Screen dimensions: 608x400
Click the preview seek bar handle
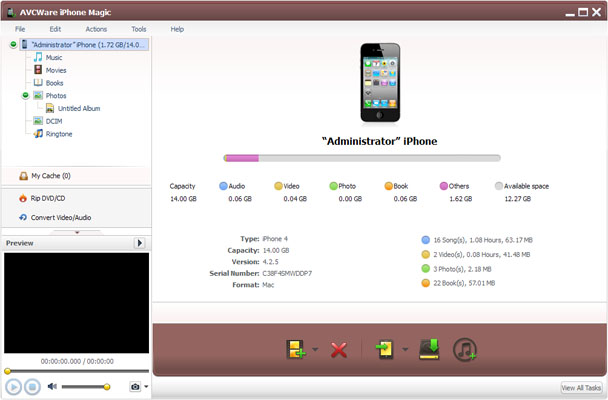click(7, 371)
